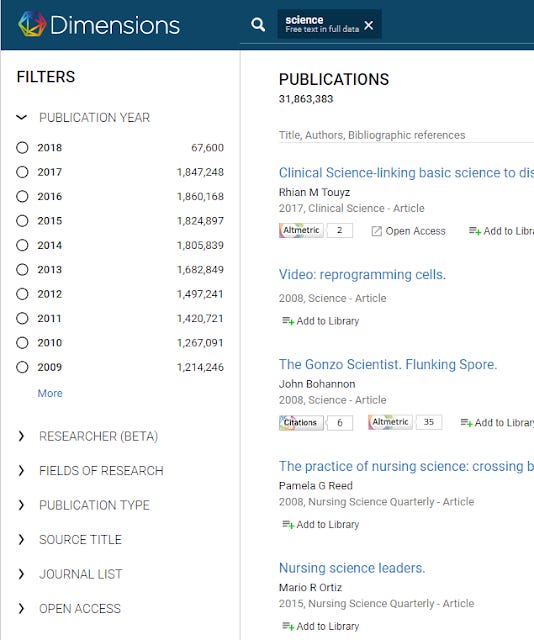Click the Open Access icon for Clinical Science article

click(x=376, y=231)
